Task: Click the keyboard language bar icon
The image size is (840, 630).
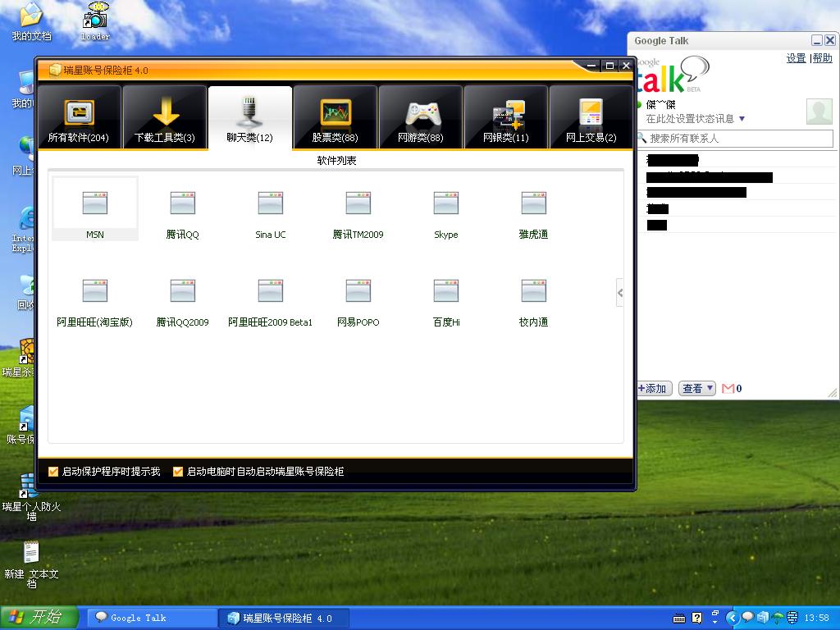Action: 679,619
